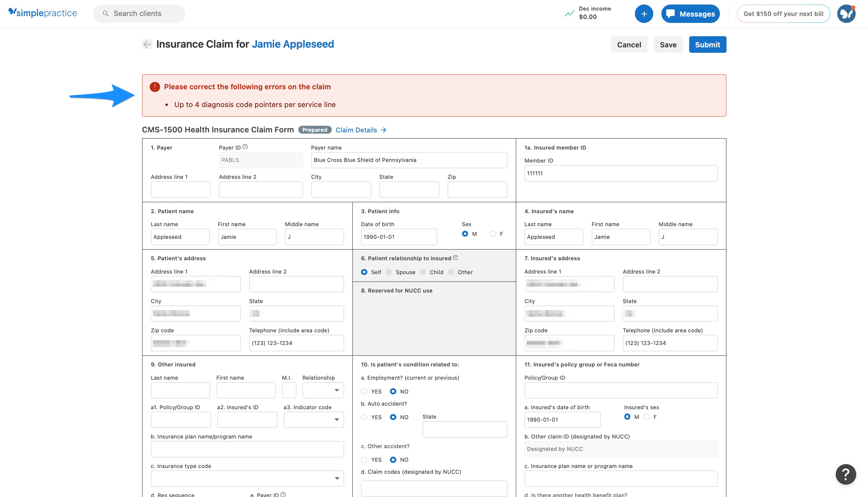Click patient Date of birth field
Screen dimensions: 868x497
(x=399, y=237)
